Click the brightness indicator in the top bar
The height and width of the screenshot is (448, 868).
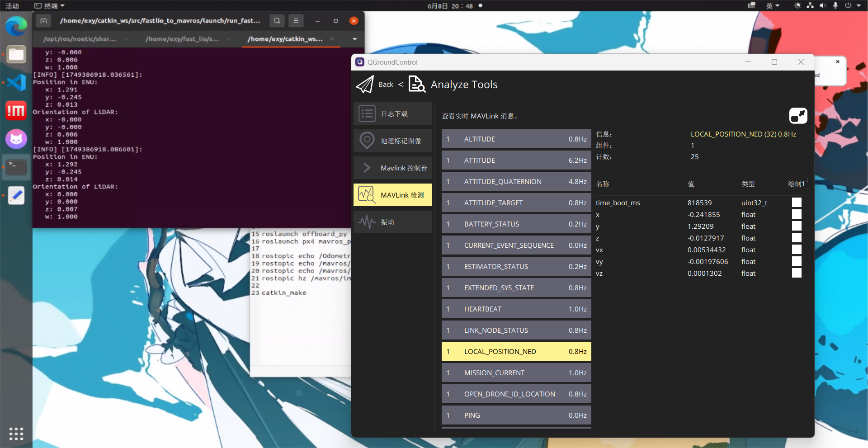point(797,5)
